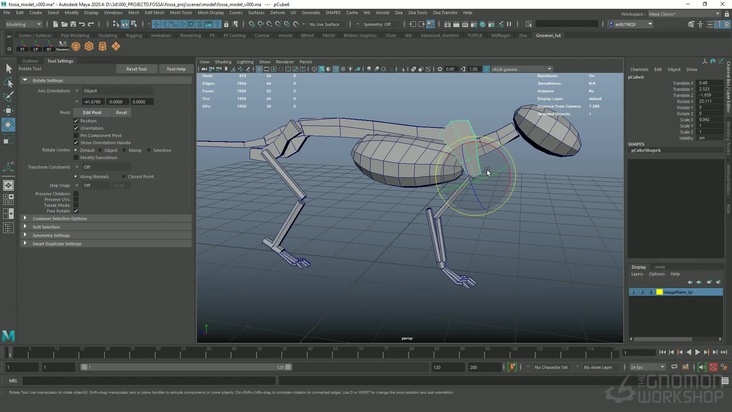The width and height of the screenshot is (732, 412).
Task: Select the Rotate tool in the toolbox
Action: 8,125
